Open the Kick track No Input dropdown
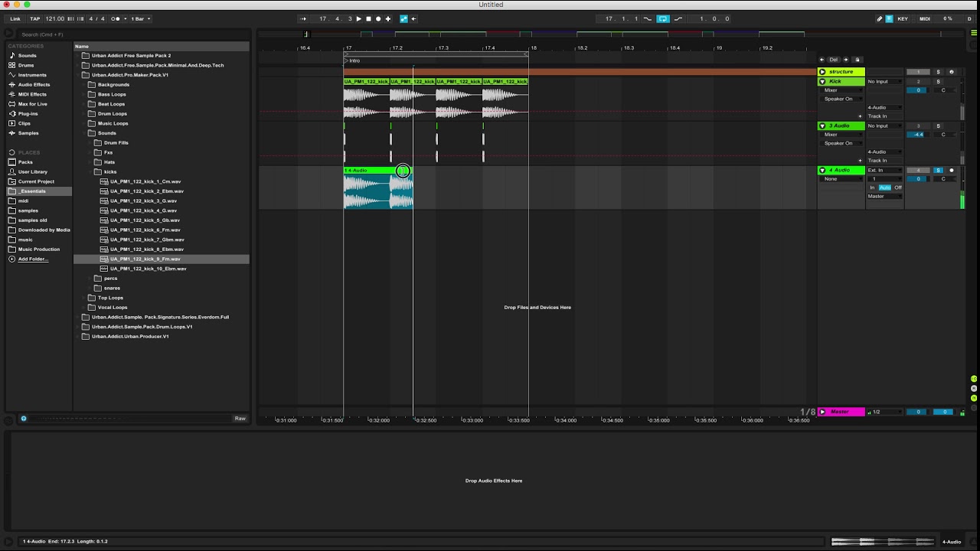Screen dimensions: 980x551 [x=884, y=81]
